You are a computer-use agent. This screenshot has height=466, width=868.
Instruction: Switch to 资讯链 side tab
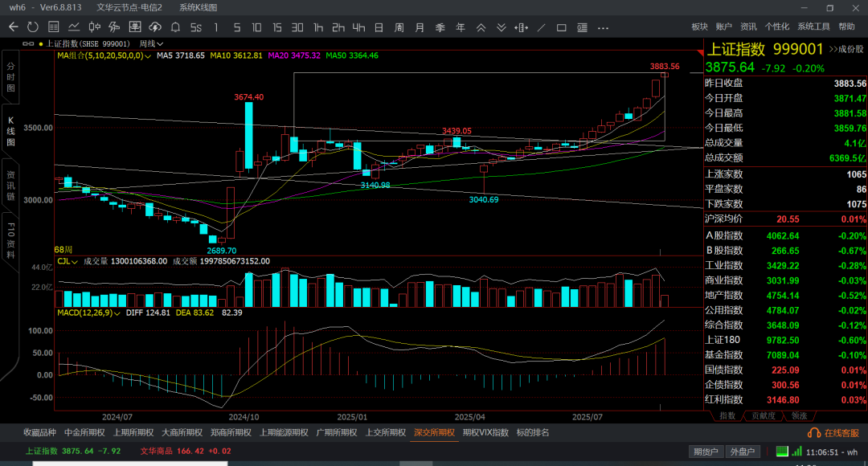[10, 186]
